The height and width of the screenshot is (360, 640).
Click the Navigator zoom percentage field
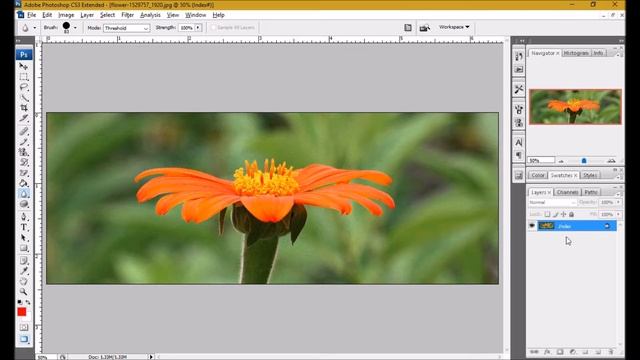click(541, 160)
